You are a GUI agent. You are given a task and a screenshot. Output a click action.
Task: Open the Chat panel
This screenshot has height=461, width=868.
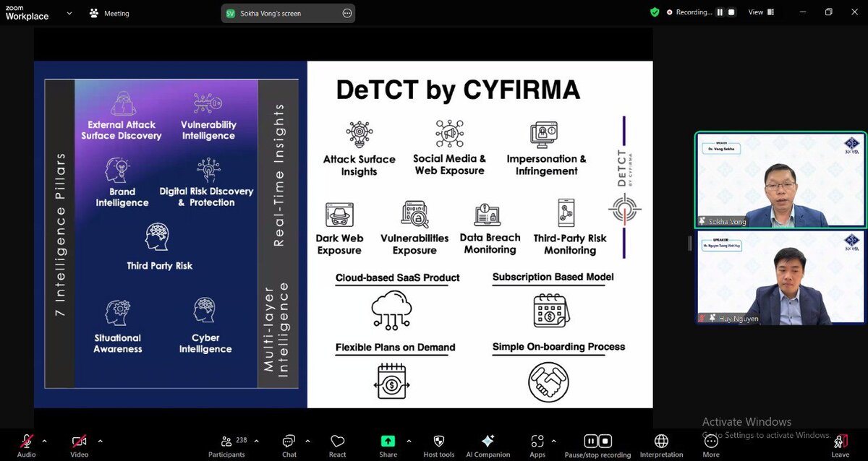pos(289,445)
